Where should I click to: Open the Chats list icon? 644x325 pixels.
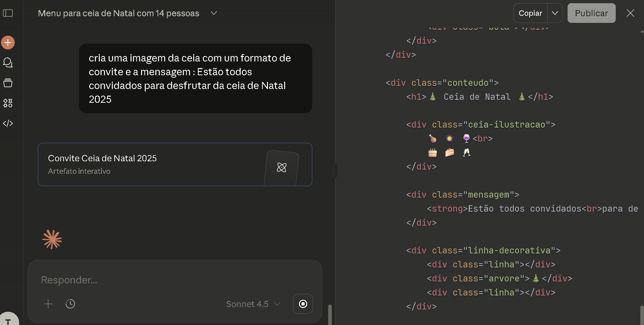(8, 62)
